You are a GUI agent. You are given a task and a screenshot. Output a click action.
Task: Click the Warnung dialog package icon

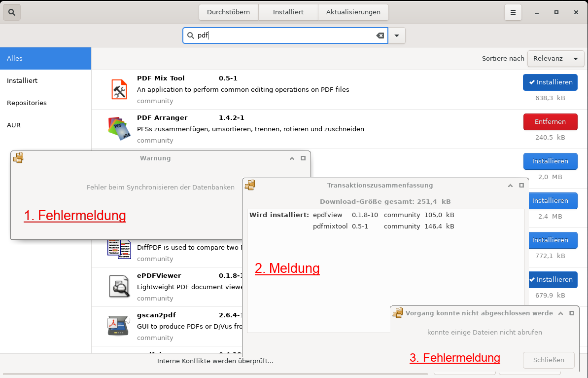click(18, 157)
